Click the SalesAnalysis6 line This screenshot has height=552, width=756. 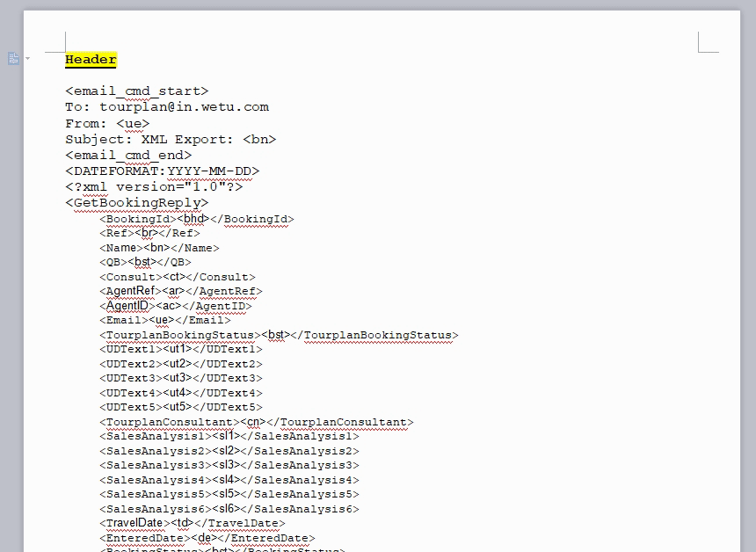[x=229, y=509]
